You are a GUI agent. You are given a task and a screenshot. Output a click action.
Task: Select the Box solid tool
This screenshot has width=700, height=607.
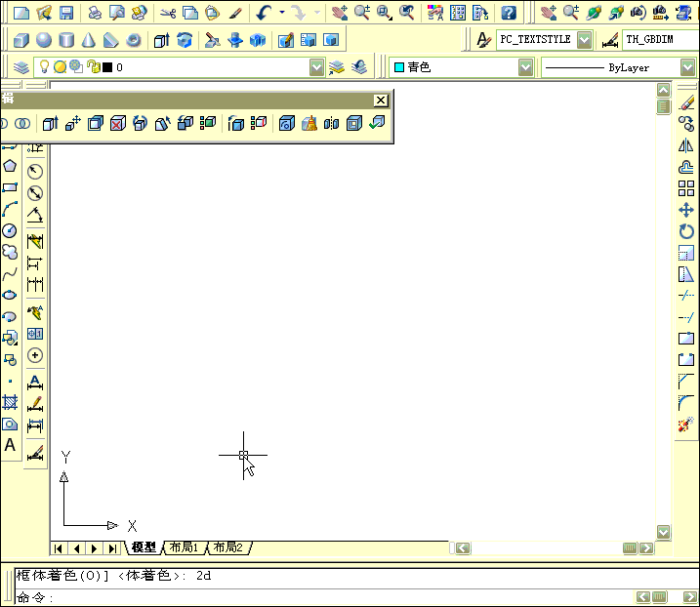(x=21, y=40)
